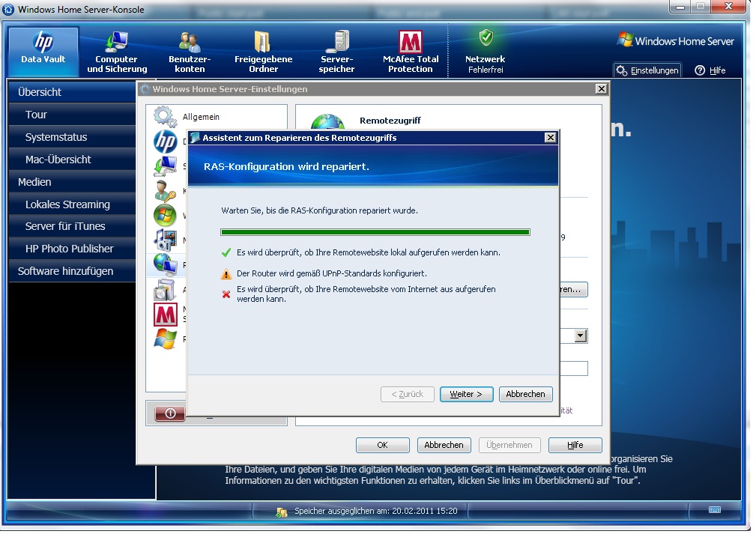Click the Remotezugriff globe header icon

(328, 122)
